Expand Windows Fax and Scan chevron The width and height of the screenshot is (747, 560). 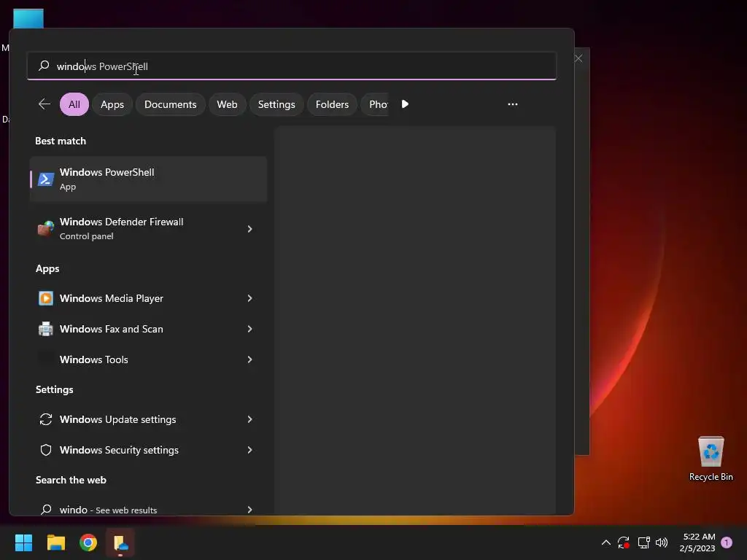point(249,329)
